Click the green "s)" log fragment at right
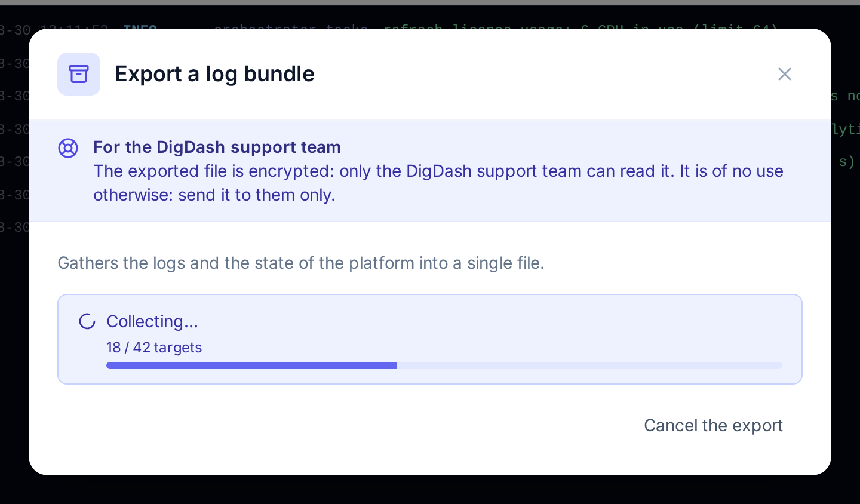Screen dimensions: 860x504 847,161
